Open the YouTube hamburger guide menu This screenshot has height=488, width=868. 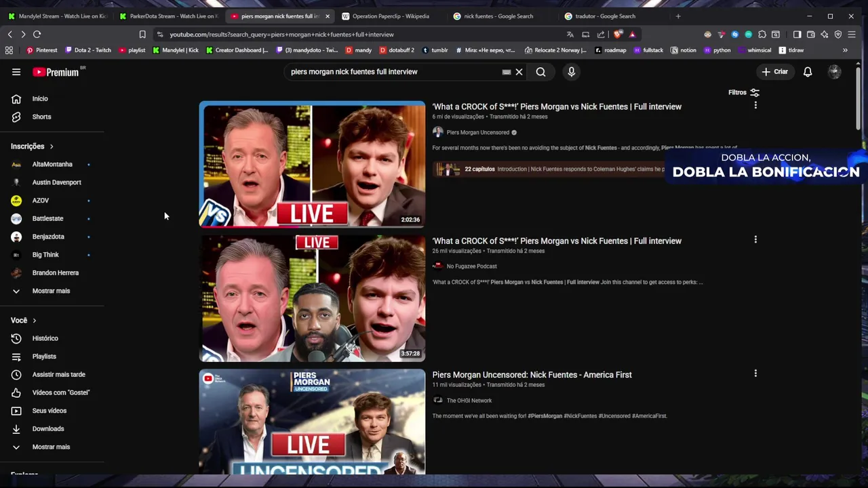(16, 72)
